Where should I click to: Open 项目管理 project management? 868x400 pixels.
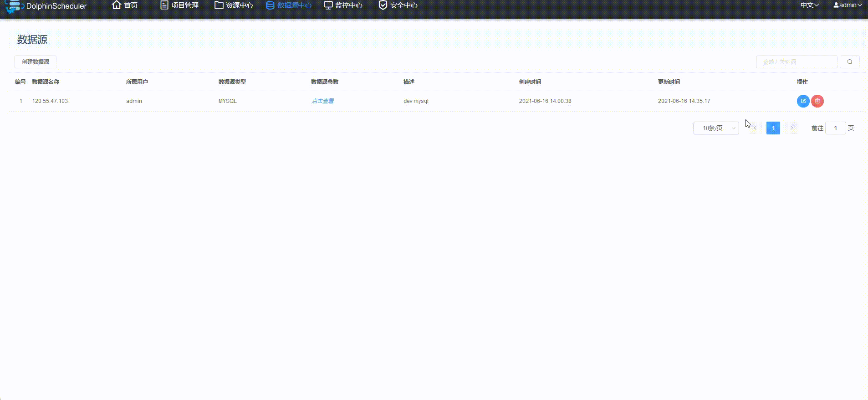pyautogui.click(x=179, y=5)
